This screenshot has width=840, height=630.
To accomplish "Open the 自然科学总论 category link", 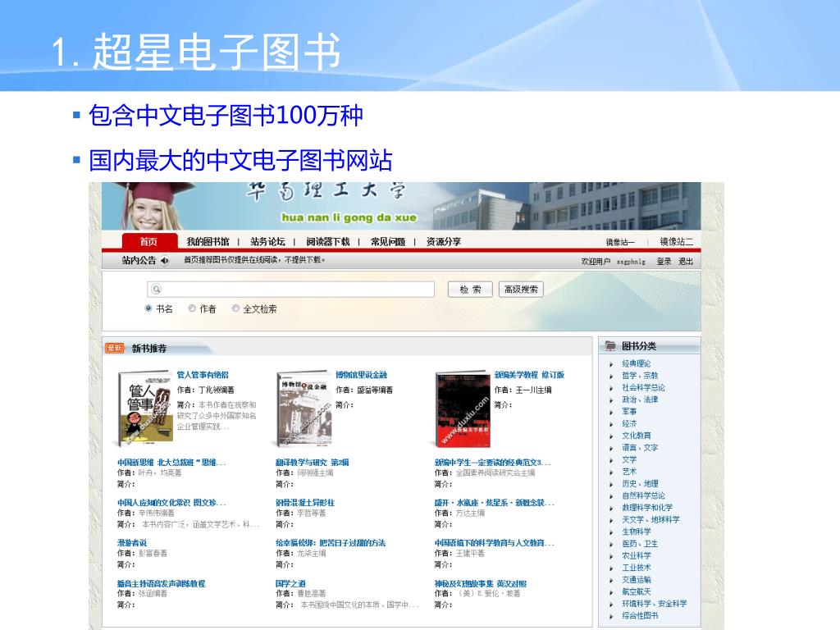I will pos(643,495).
